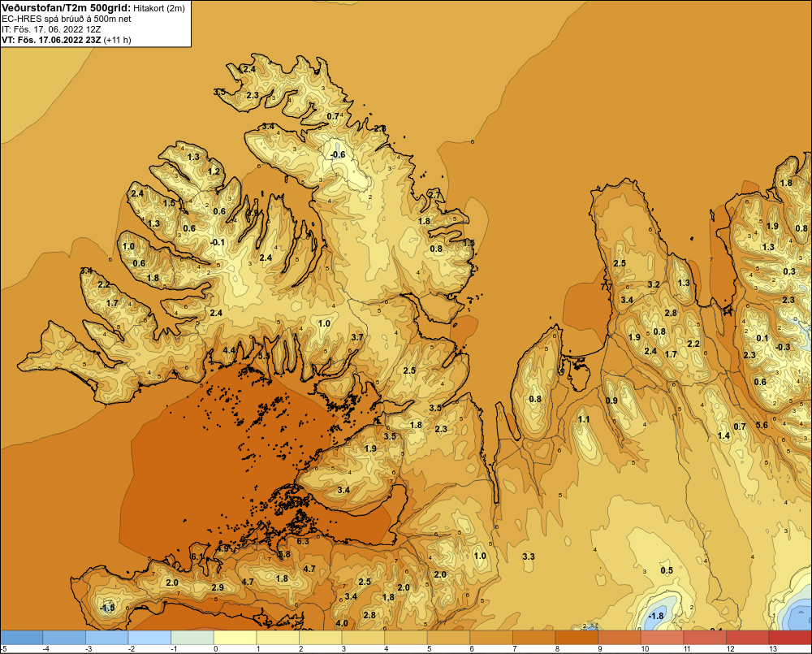Image resolution: width=812 pixels, height=654 pixels.
Task: Click the '5.8' temperature value
Action: [x=284, y=554]
